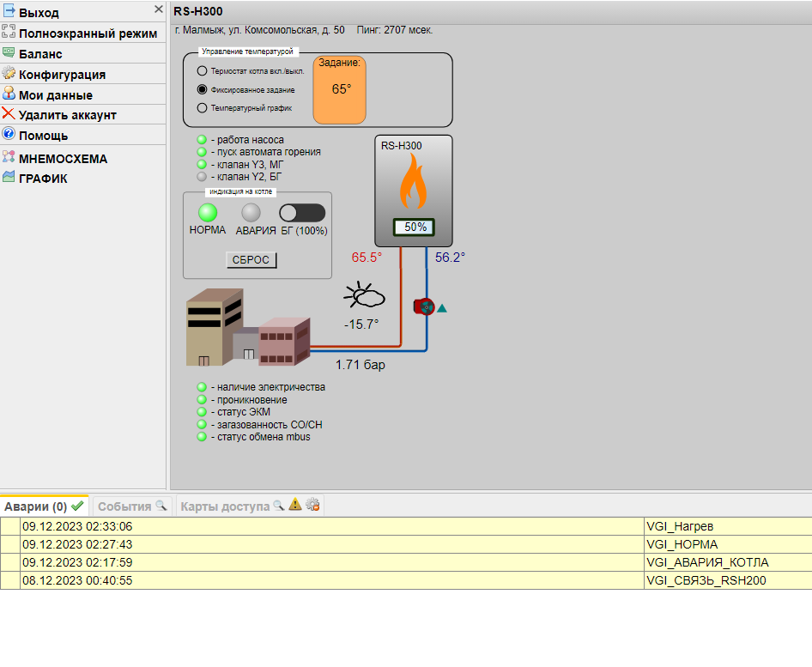Click the наличие электричества indicator
The image size is (812, 667).
point(202,387)
